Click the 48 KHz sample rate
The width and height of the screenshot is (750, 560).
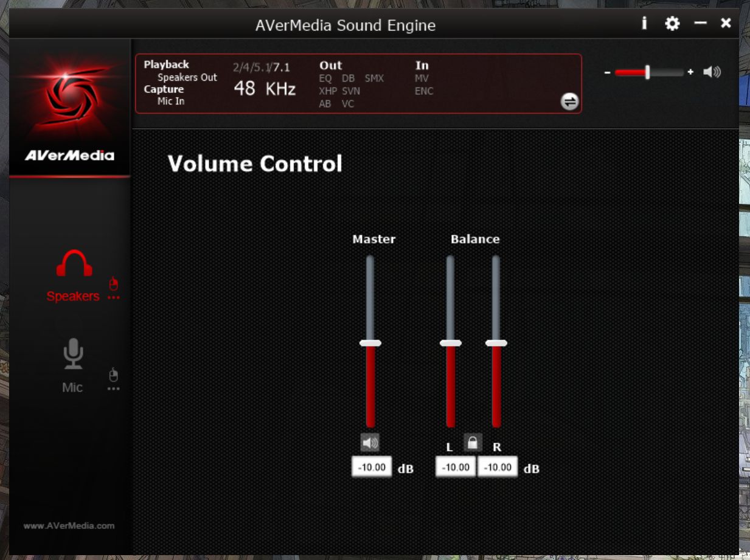(x=265, y=89)
